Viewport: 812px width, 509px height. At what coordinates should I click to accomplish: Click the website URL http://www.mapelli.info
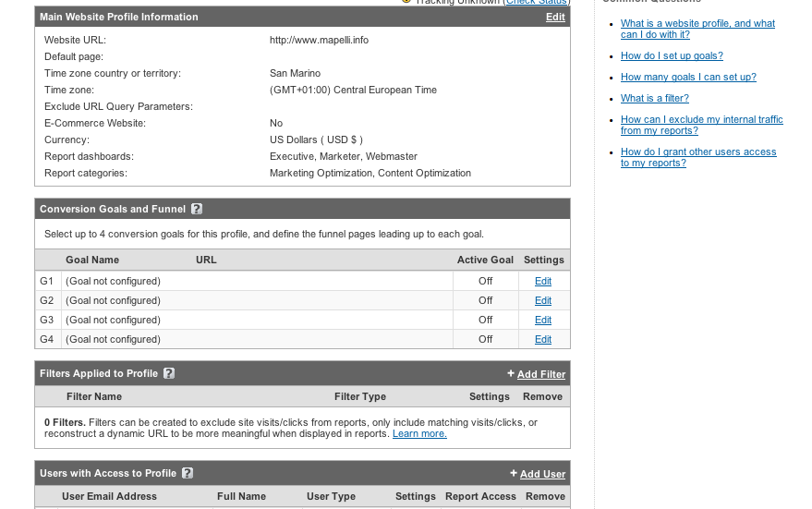pos(319,41)
